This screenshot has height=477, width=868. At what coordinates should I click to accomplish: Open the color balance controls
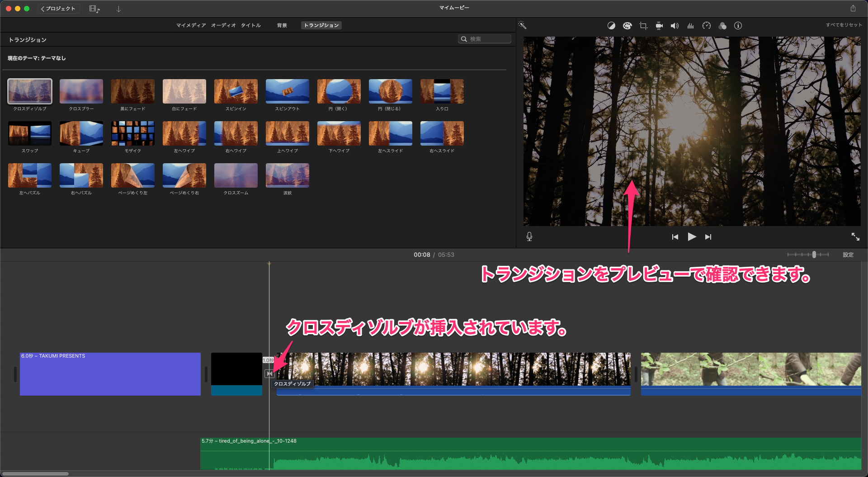coord(611,26)
